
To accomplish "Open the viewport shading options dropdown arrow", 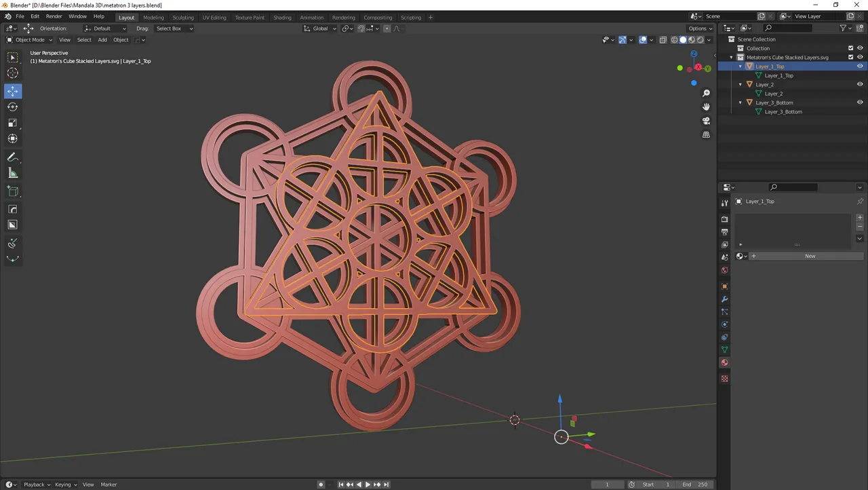I will pos(709,39).
